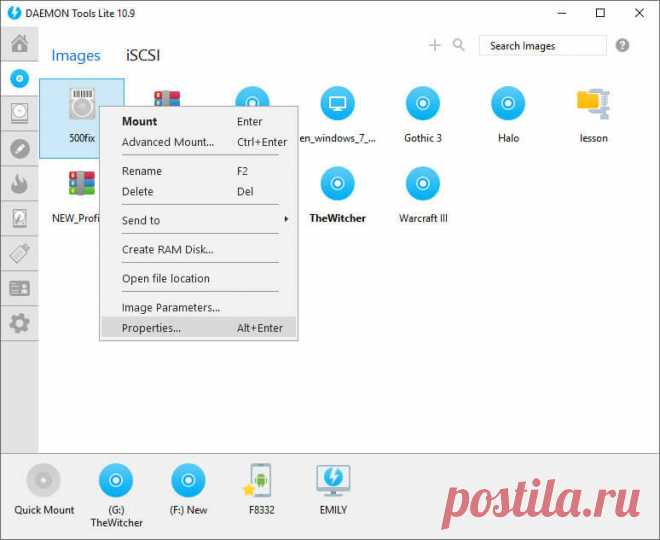Open the catalog sidebar icon
The height and width of the screenshot is (540, 660).
click(19, 288)
